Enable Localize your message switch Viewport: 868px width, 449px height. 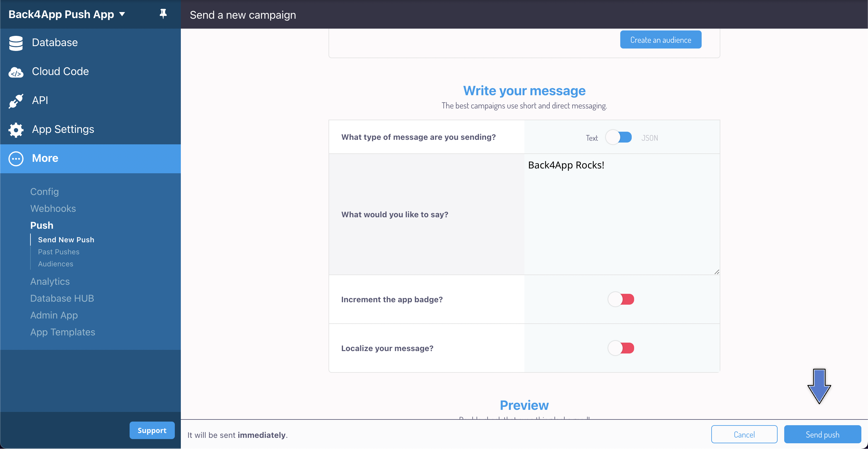[621, 348]
